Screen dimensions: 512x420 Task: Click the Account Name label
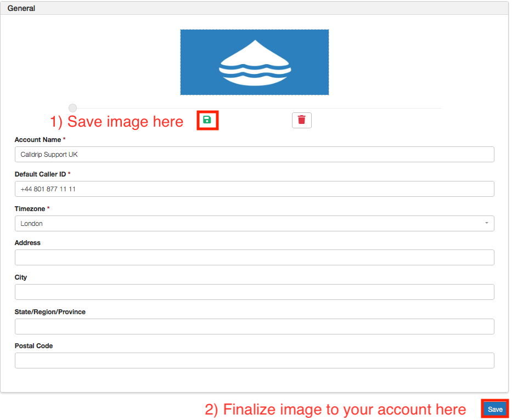coord(38,140)
